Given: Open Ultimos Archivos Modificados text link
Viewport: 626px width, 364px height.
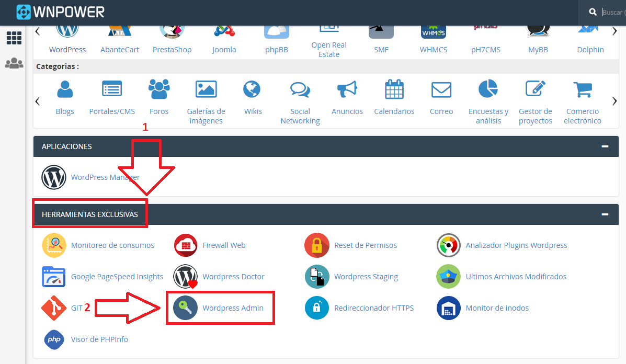Looking at the screenshot, I should (516, 277).
